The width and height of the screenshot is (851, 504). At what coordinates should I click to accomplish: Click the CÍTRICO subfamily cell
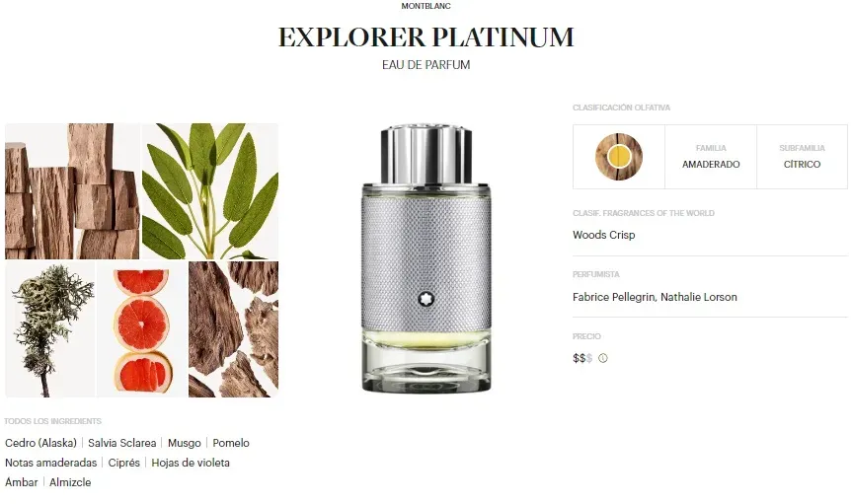click(x=803, y=157)
